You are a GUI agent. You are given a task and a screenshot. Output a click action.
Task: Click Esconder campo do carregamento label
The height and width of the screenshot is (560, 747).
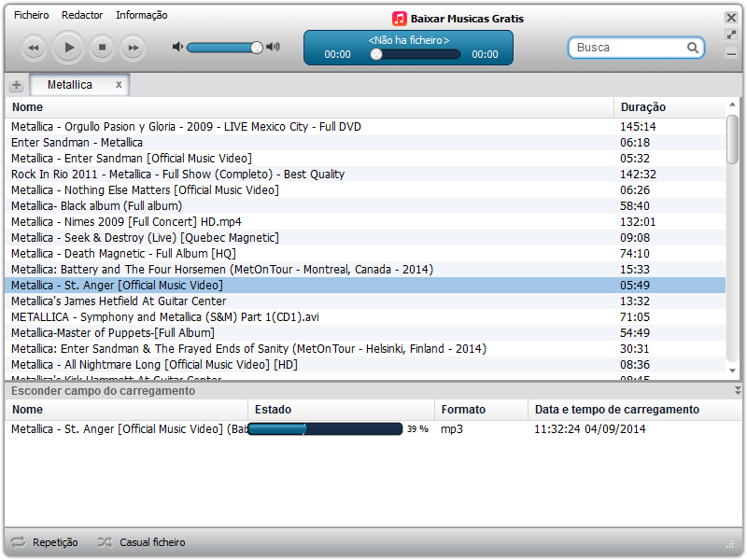(104, 391)
